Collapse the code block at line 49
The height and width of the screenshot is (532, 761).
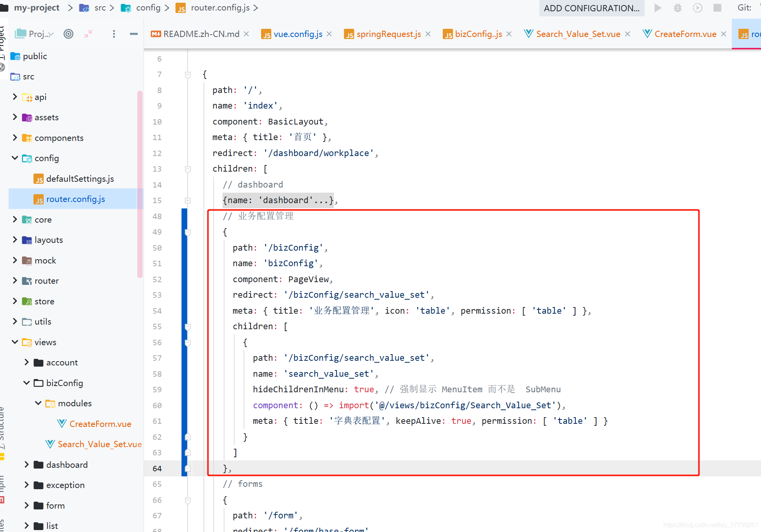coord(188,232)
